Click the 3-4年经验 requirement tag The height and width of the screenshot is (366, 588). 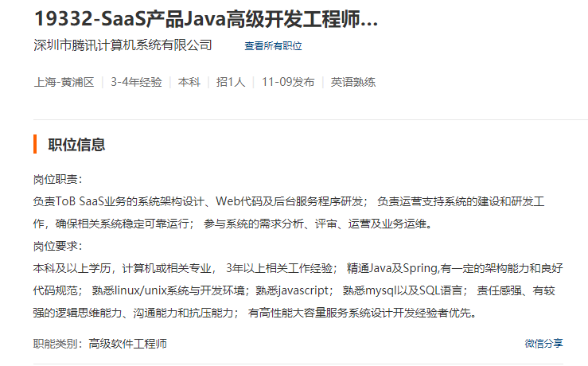click(136, 82)
